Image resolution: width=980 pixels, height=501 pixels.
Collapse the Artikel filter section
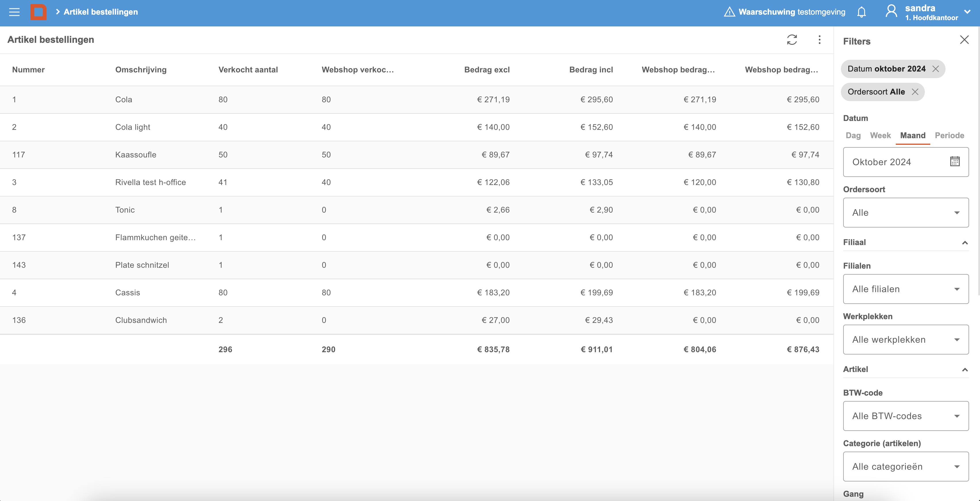[x=965, y=370]
